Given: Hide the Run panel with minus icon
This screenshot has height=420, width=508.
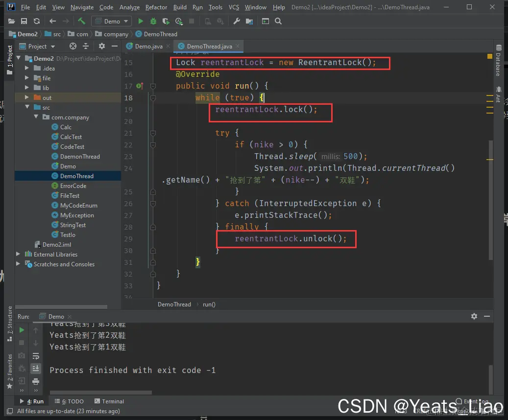Looking at the screenshot, I should click(x=487, y=316).
